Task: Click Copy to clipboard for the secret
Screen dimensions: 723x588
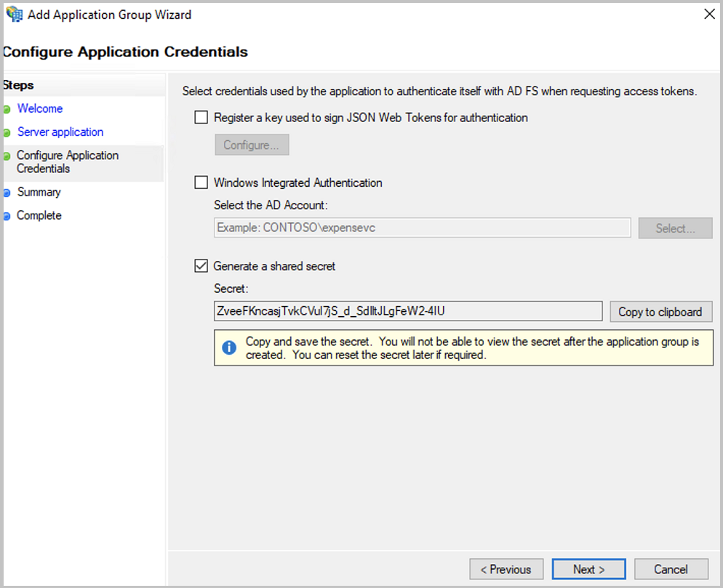Action: tap(660, 311)
